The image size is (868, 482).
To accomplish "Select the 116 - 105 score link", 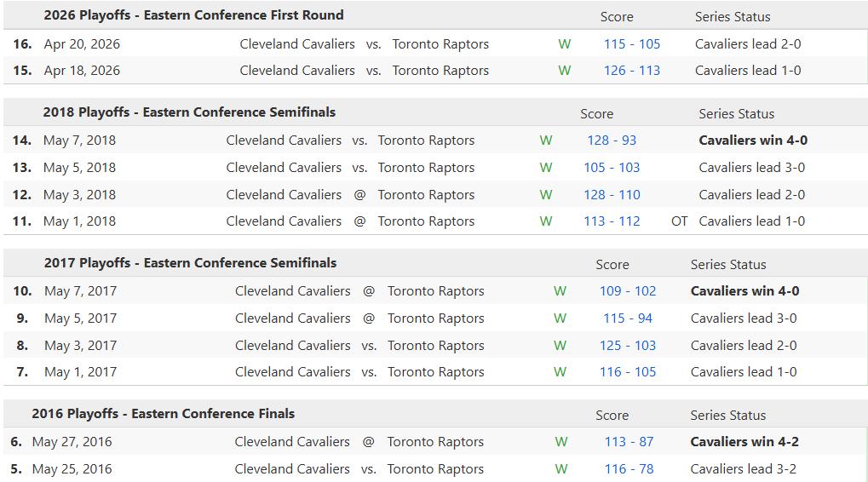I will [628, 372].
